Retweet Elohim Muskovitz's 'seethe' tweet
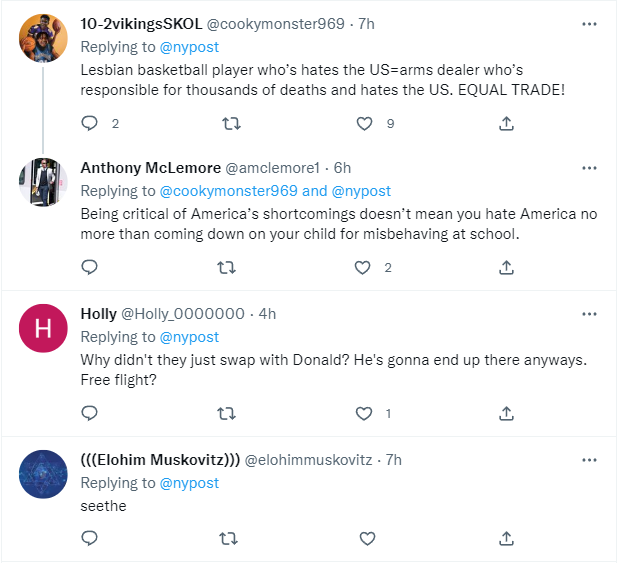 [x=228, y=538]
